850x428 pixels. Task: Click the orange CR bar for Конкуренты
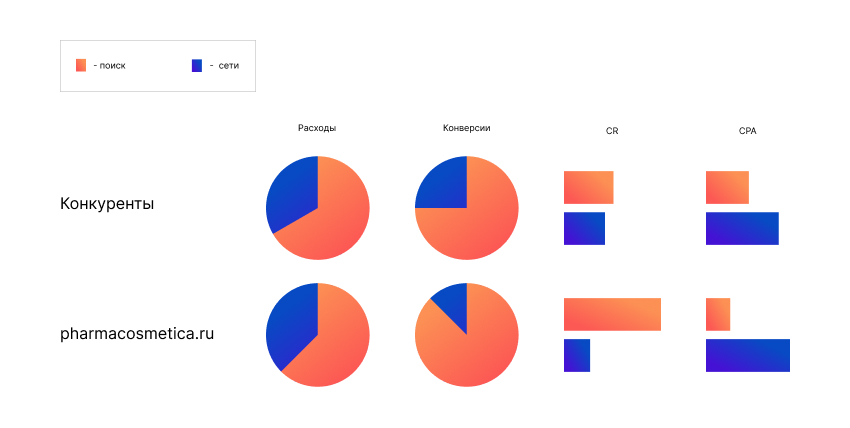588,187
